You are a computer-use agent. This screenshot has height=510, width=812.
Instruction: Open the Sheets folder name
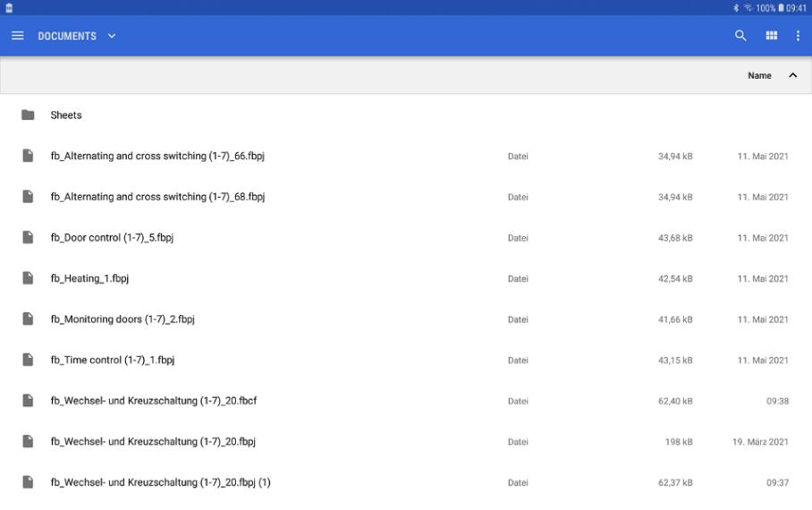(x=66, y=115)
